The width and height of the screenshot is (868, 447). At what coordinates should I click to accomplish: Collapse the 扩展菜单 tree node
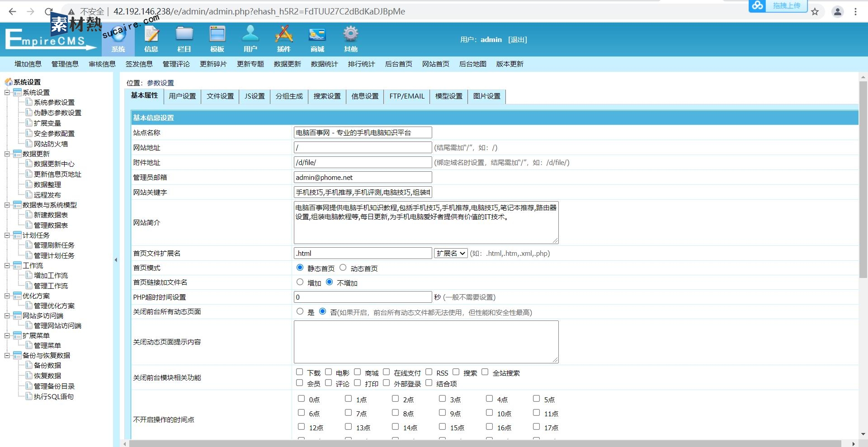coord(7,335)
